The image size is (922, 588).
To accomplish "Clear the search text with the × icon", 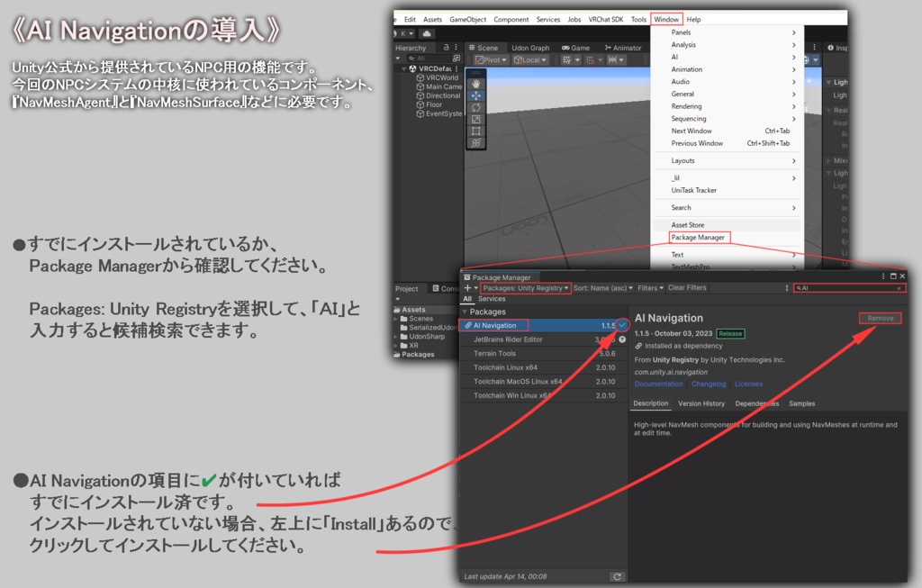I will click(x=899, y=288).
